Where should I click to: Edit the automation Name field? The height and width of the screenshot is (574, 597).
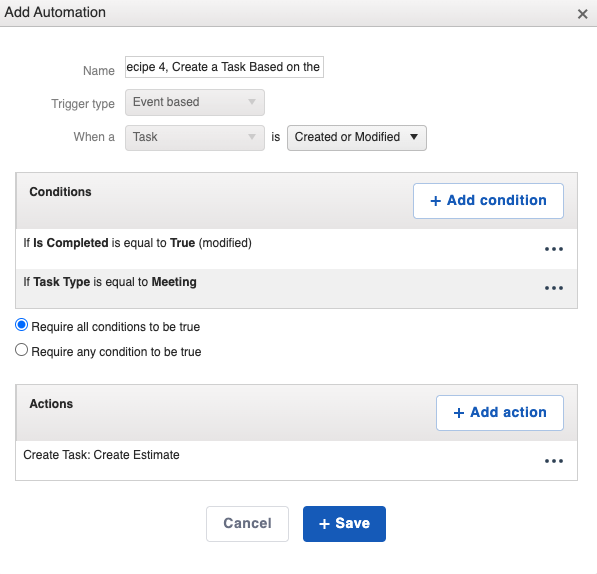pyautogui.click(x=224, y=67)
